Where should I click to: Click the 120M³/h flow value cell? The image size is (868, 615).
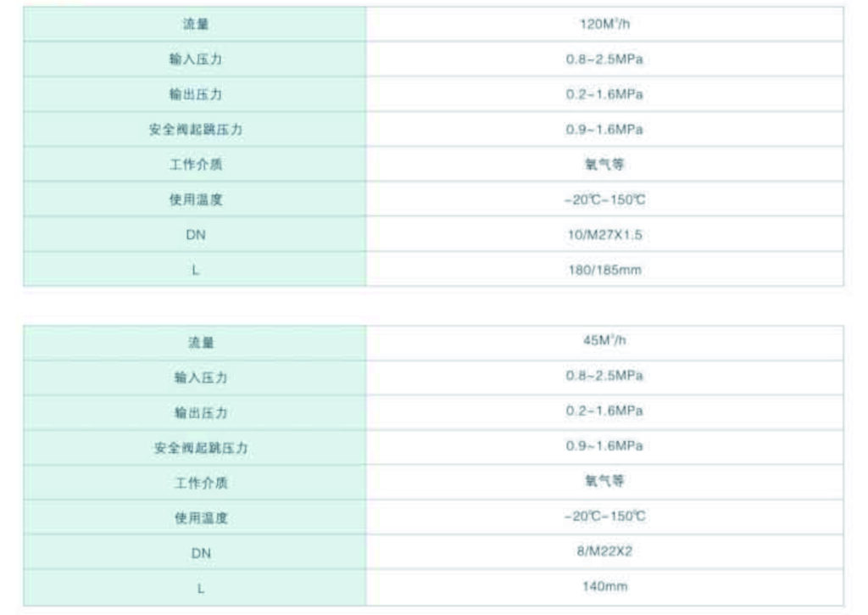pos(604,25)
